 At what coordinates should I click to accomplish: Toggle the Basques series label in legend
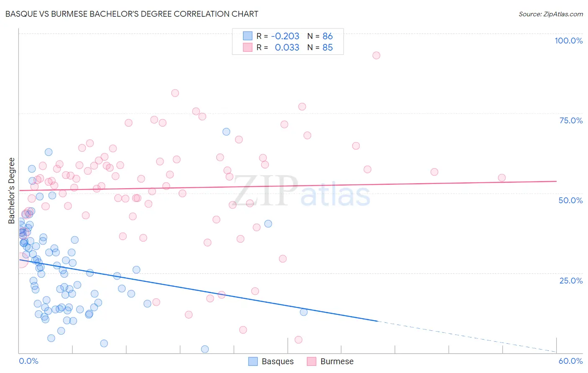pyautogui.click(x=278, y=361)
